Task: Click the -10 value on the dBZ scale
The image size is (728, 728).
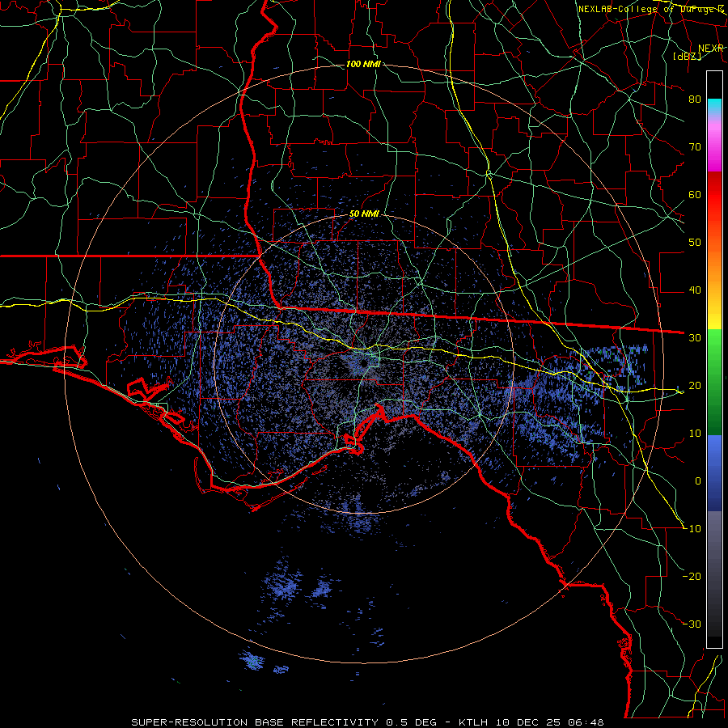Action: pos(692,529)
